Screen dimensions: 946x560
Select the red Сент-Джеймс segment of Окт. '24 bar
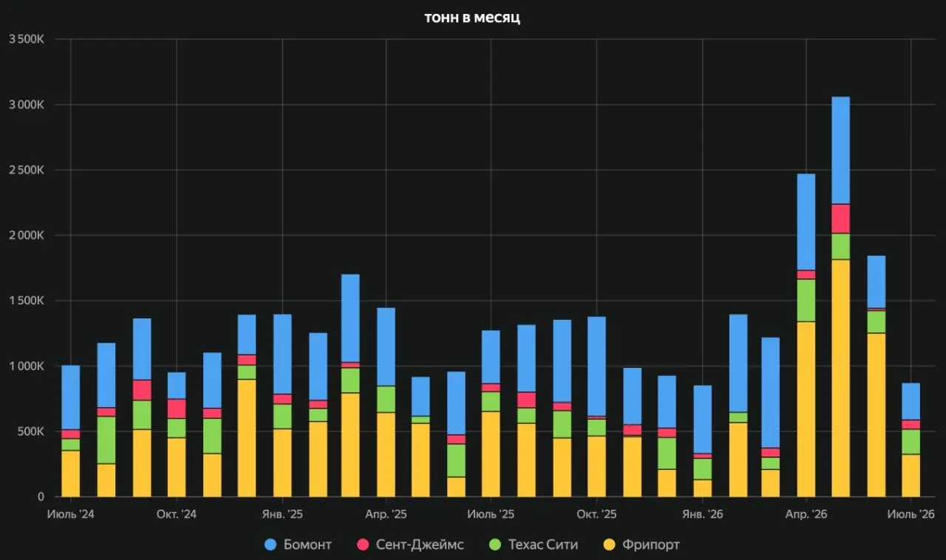coord(177,409)
